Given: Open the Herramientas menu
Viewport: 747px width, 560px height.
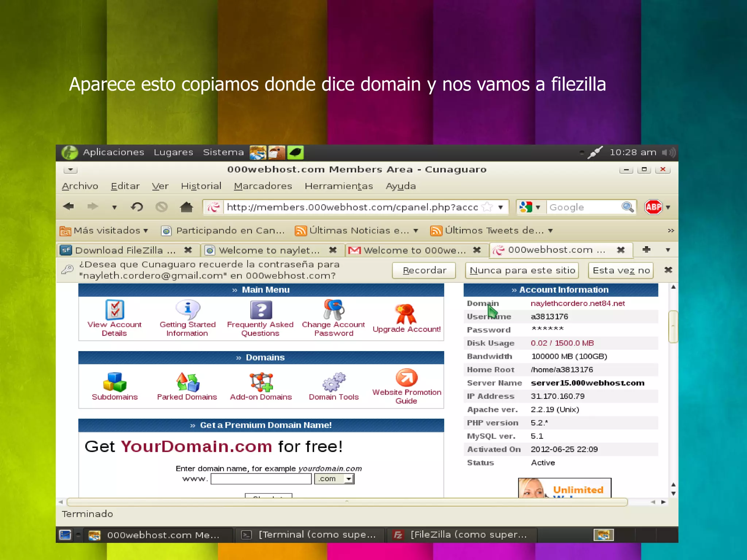Looking at the screenshot, I should (339, 186).
